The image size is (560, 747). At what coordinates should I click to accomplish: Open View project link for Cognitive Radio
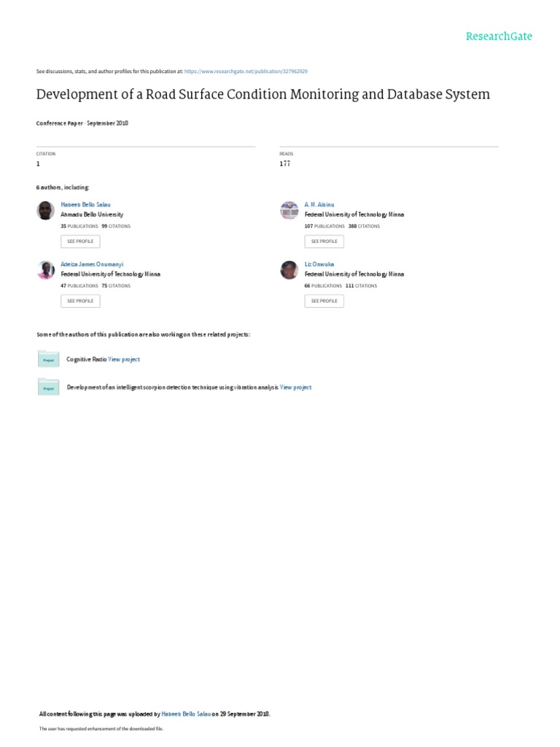tap(124, 360)
